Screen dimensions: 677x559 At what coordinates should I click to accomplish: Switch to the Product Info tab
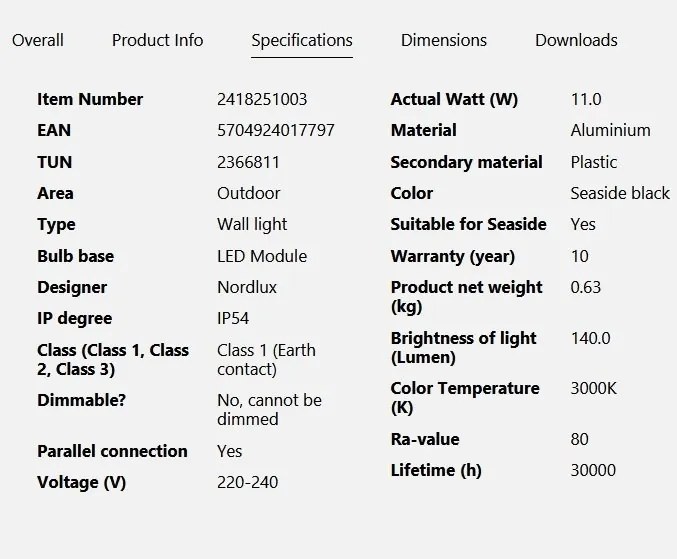158,40
